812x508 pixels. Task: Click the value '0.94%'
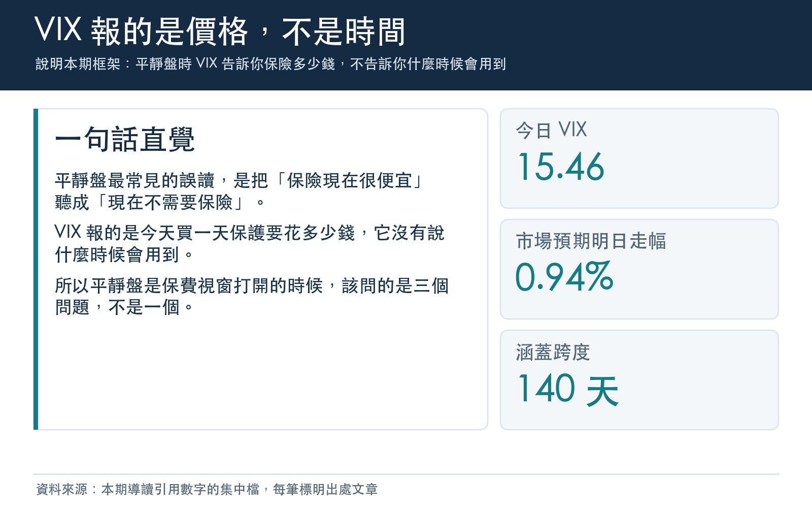[x=565, y=277]
